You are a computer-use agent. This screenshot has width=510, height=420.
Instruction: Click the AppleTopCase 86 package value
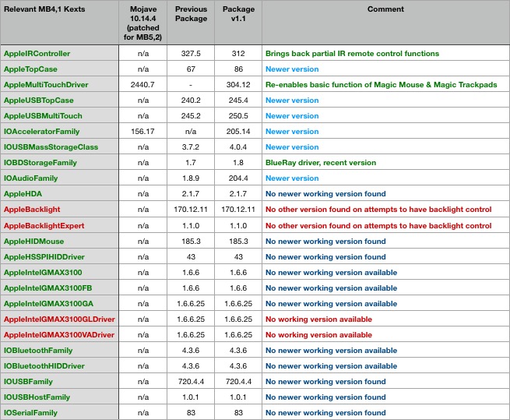(238, 69)
